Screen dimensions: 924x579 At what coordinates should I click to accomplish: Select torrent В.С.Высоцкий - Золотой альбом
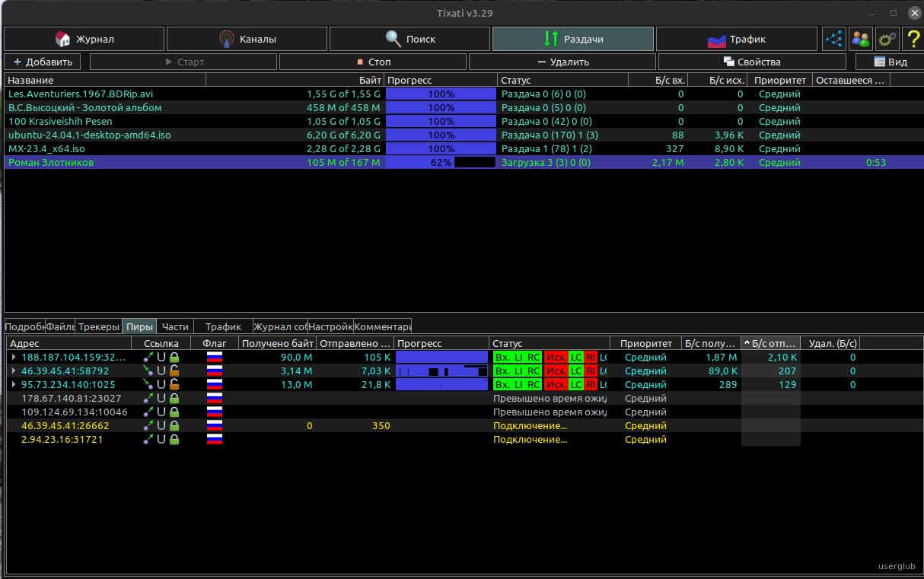click(x=85, y=108)
